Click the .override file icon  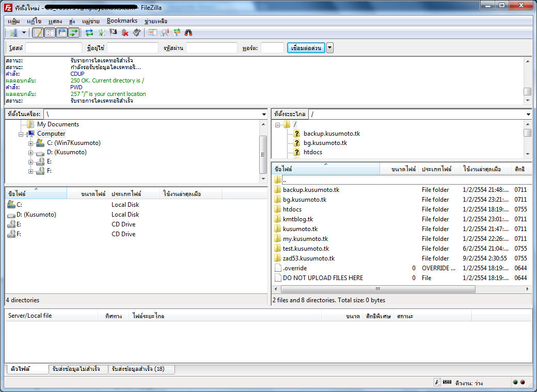(278, 268)
